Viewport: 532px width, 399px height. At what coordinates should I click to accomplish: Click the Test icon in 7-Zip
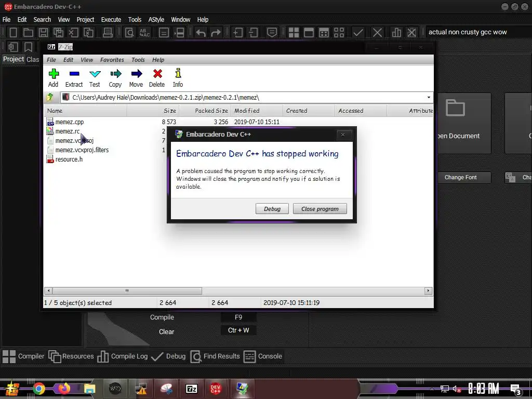coord(95,74)
